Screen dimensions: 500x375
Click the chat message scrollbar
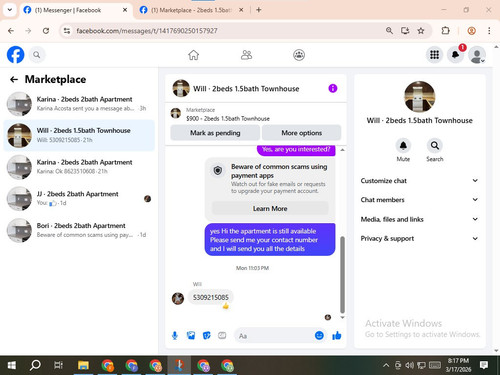coord(342,274)
